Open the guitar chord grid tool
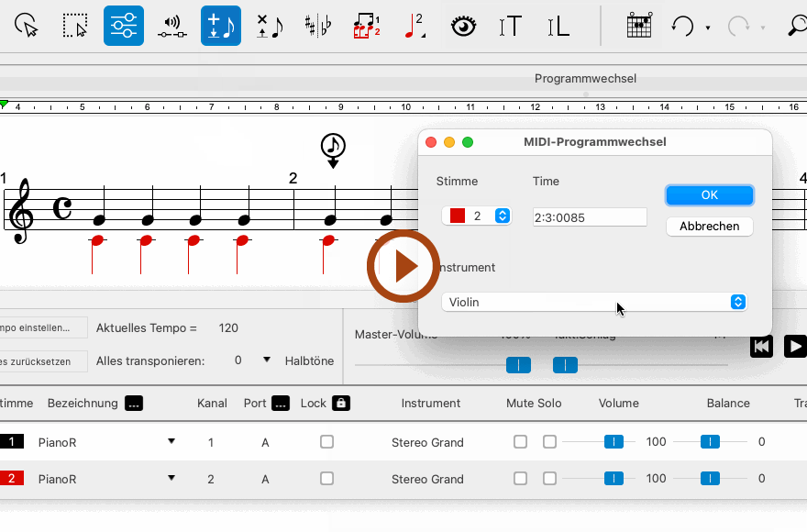Screen dimensions: 807x532 pyautogui.click(x=639, y=26)
